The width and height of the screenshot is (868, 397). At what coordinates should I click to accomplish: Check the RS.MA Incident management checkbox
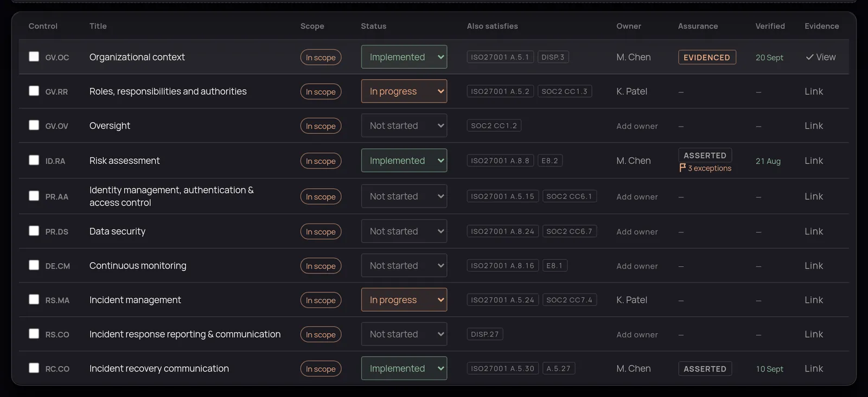(34, 299)
